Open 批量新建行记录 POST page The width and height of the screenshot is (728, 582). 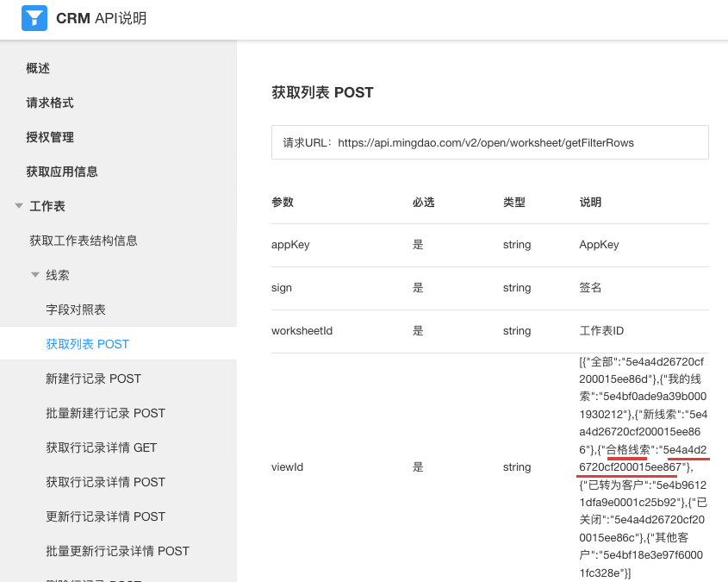105,413
